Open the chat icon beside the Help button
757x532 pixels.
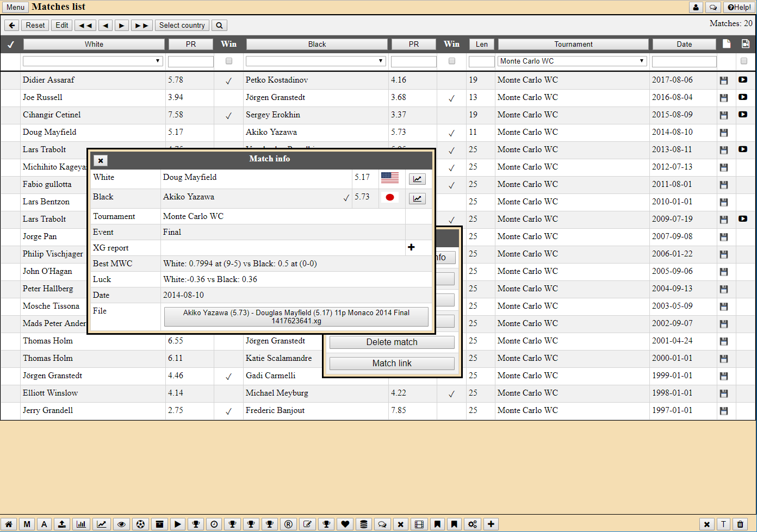(713, 7)
